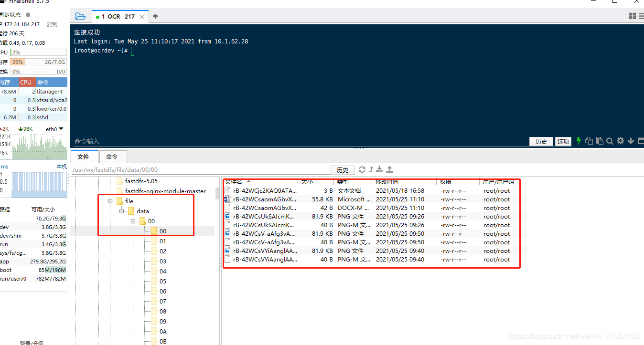Click the PNG image icon of the 09:26 file

pyautogui.click(x=227, y=217)
